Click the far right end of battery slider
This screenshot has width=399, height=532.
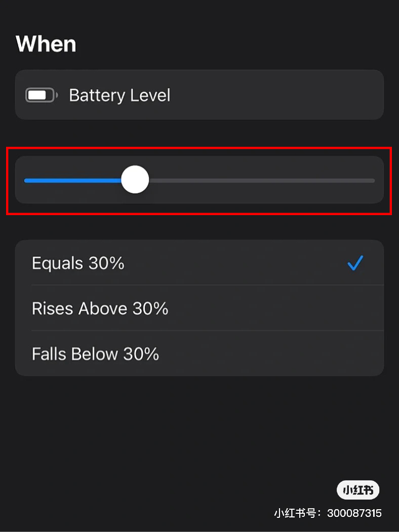tap(373, 180)
